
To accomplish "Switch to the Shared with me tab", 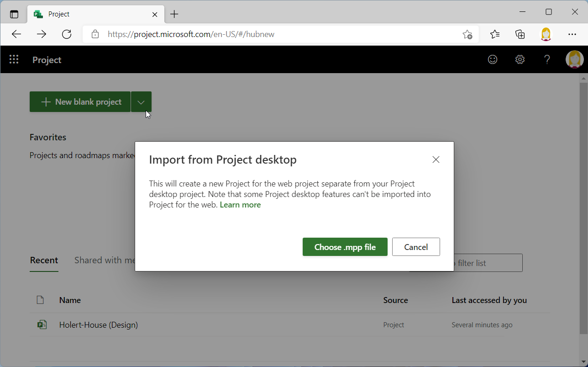I will point(105,260).
